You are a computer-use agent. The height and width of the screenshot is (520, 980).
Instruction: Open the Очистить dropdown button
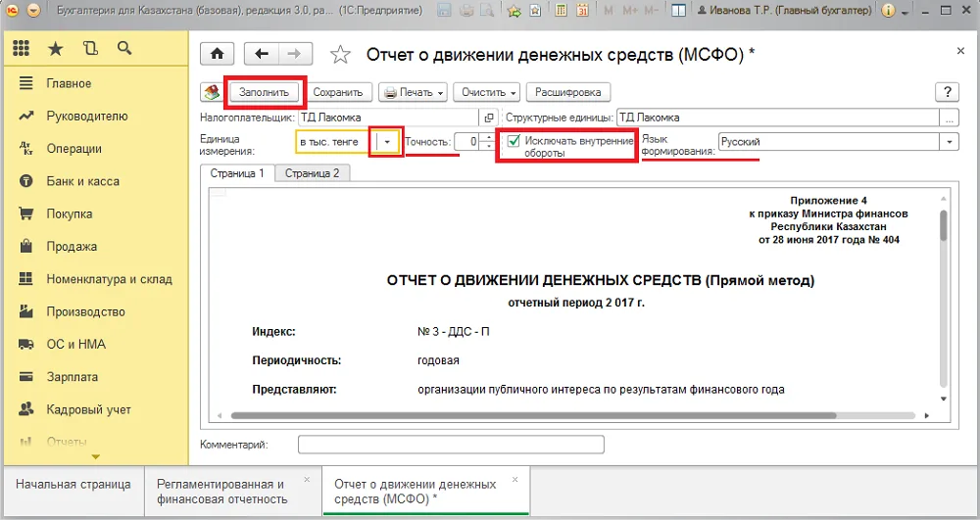pyautogui.click(x=487, y=92)
